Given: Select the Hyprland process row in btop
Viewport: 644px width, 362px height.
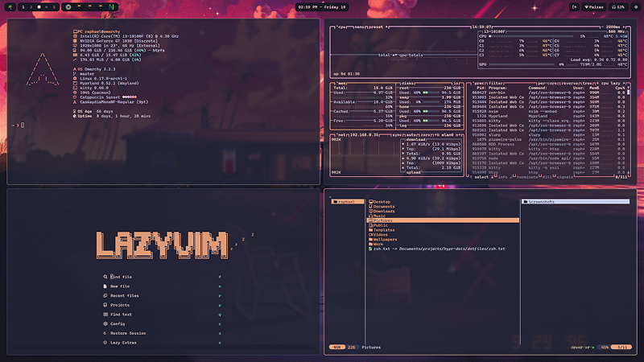Looking at the screenshot, I should (548, 116).
